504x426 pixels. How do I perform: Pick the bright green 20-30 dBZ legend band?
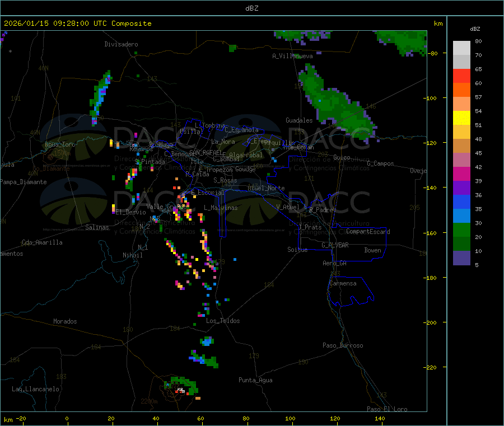tap(461, 230)
